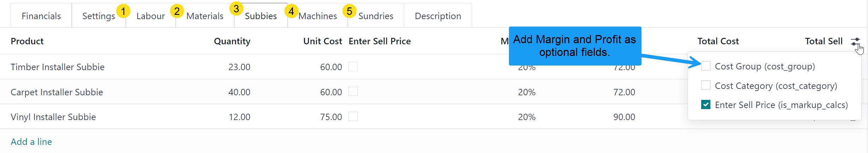Tick Enter Sell Price for Carpet Installer
The width and height of the screenshot is (868, 153).
point(353,92)
